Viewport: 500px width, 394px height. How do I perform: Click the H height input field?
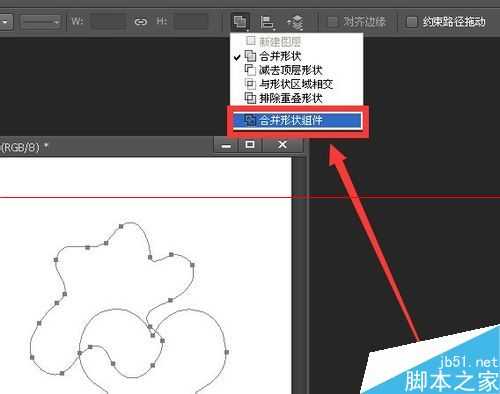click(x=192, y=22)
